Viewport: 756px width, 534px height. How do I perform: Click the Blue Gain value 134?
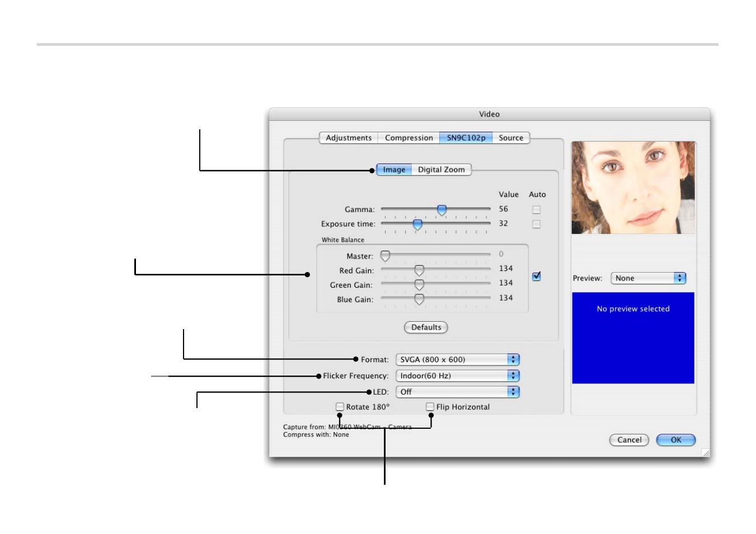506,298
